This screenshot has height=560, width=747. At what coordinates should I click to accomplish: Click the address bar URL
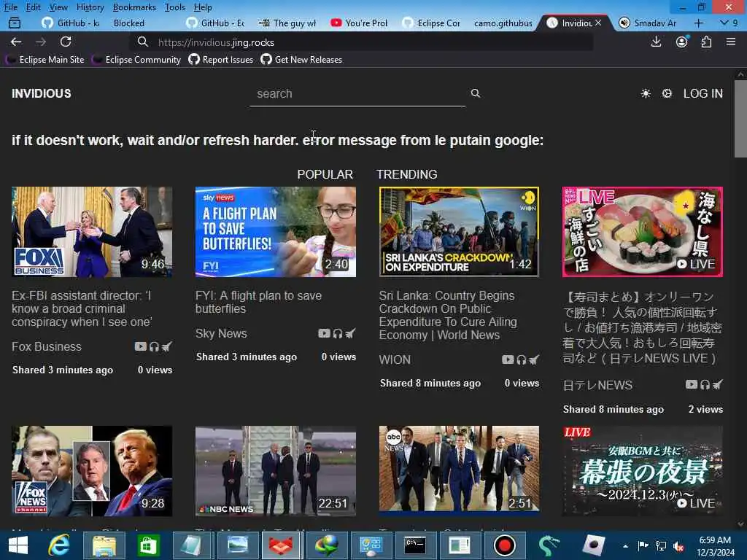click(x=216, y=42)
